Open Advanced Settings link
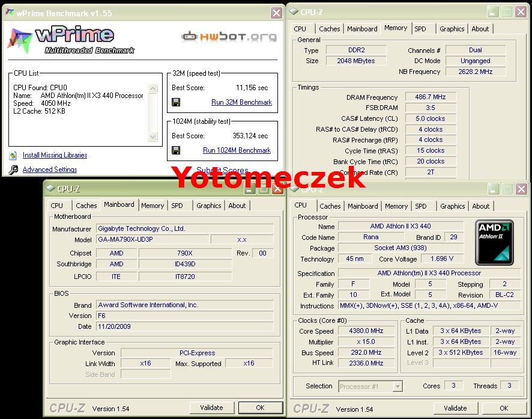 click(50, 170)
